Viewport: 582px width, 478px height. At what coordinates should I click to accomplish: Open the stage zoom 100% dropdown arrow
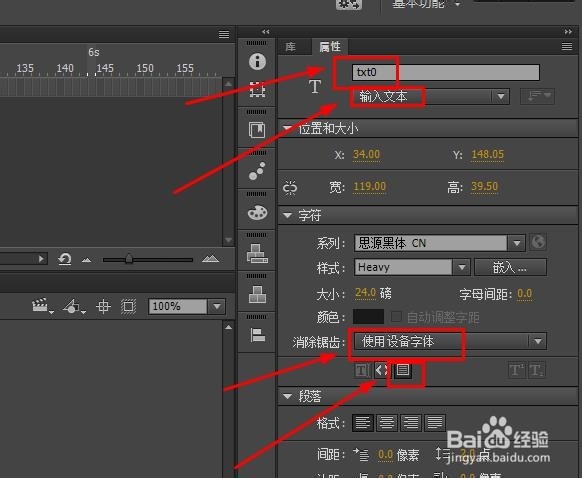coord(217,307)
